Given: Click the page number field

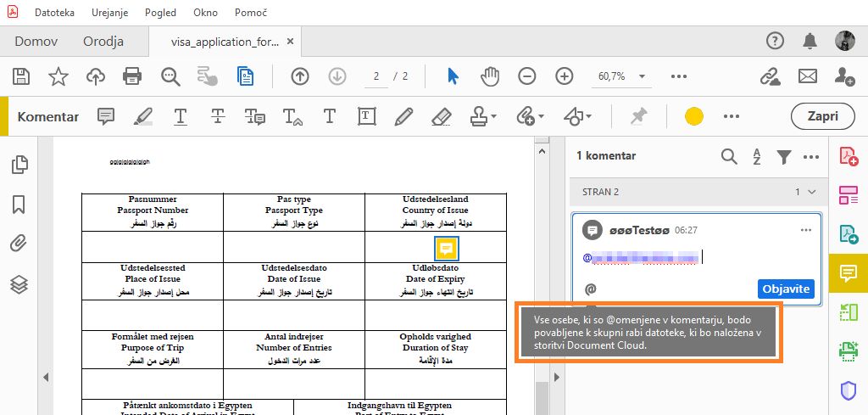Looking at the screenshot, I should 376,76.
